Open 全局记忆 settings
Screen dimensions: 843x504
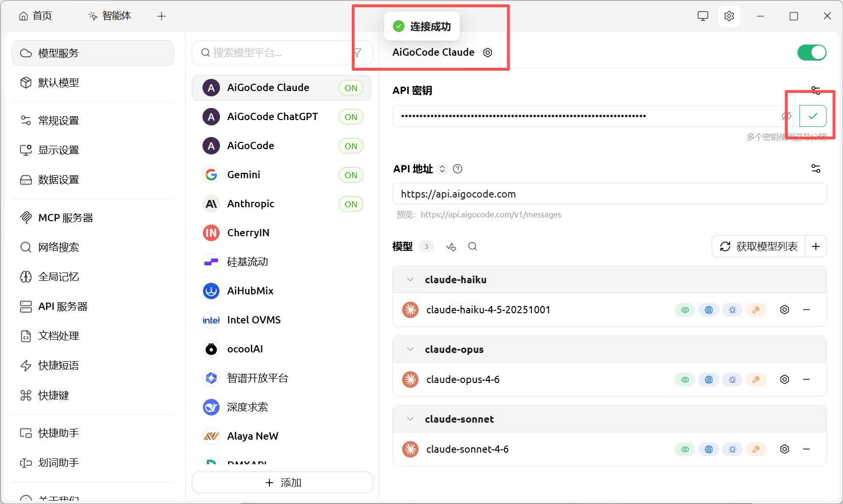tap(93, 277)
